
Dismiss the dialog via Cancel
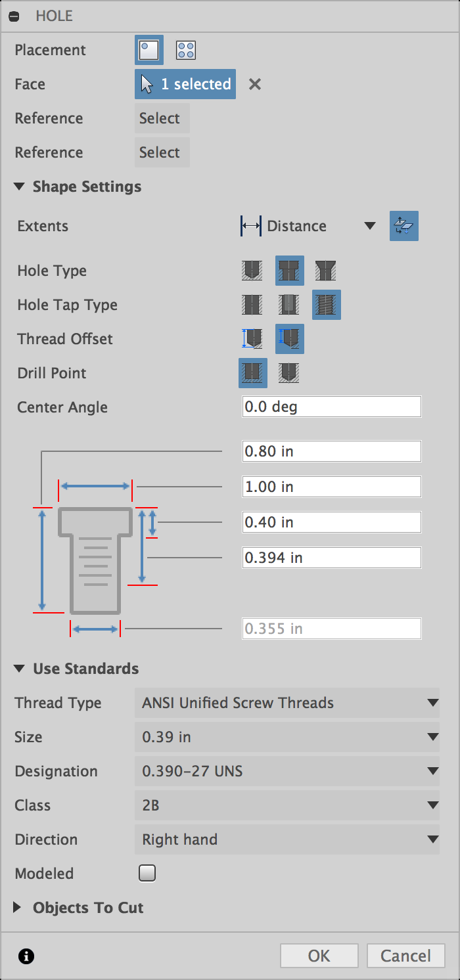(405, 956)
